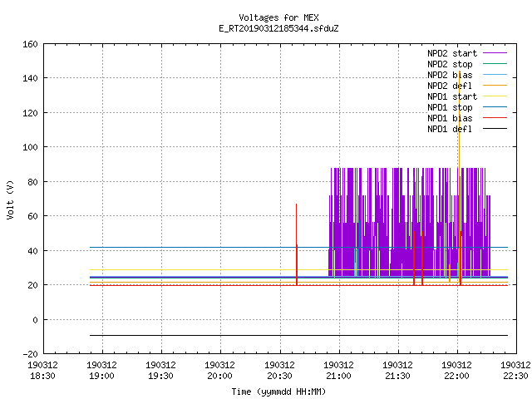Image resolution: width=532 pixels, height=399 pixels.
Task: Click the x-axis tick label 22:30
Action: click(515, 376)
